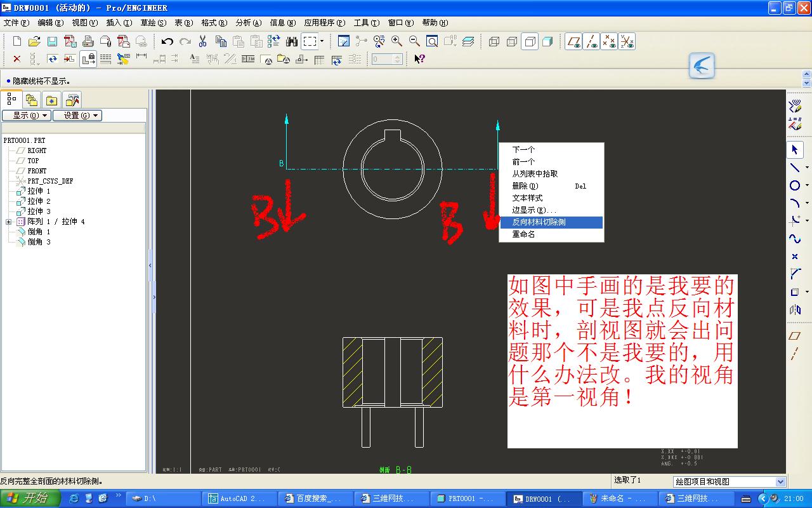Switch to the folder browser tab
This screenshot has height=508, width=812.
pyautogui.click(x=32, y=100)
